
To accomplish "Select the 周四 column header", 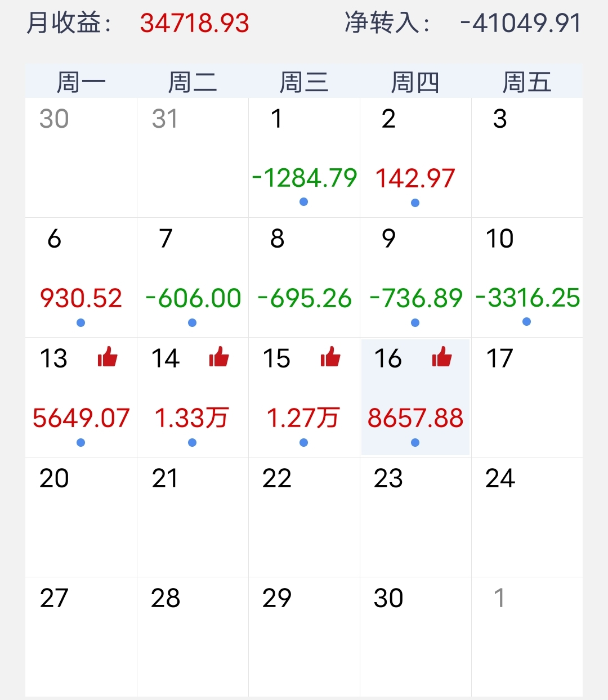I will (x=415, y=82).
